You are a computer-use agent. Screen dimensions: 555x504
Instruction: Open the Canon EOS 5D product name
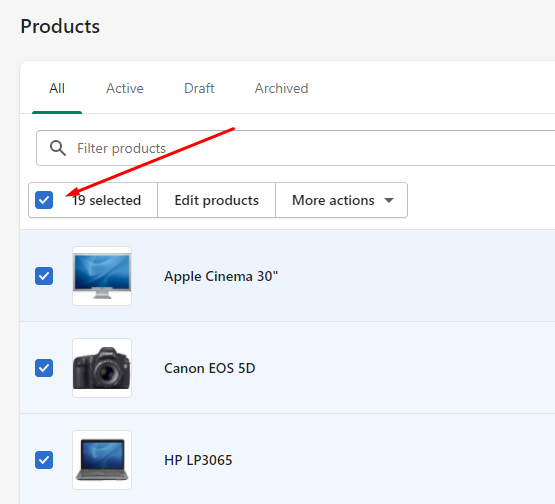210,368
